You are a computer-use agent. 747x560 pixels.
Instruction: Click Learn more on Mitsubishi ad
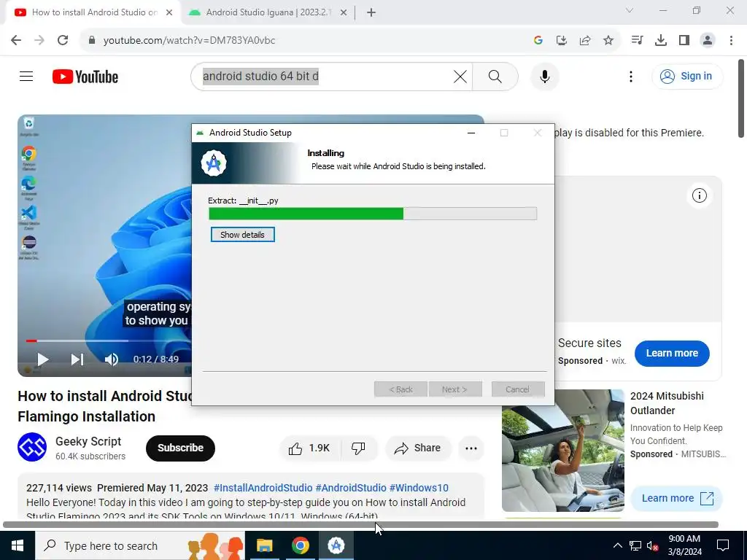(x=676, y=498)
